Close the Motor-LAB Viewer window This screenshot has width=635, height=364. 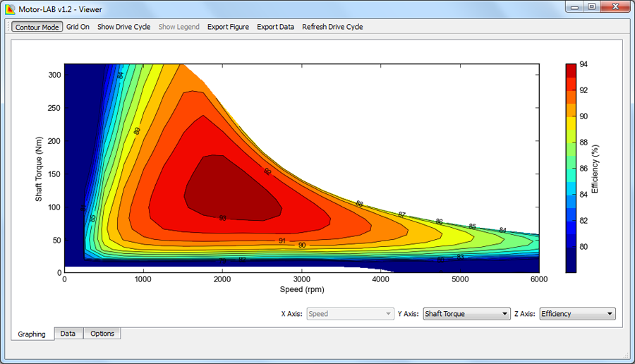coord(615,7)
